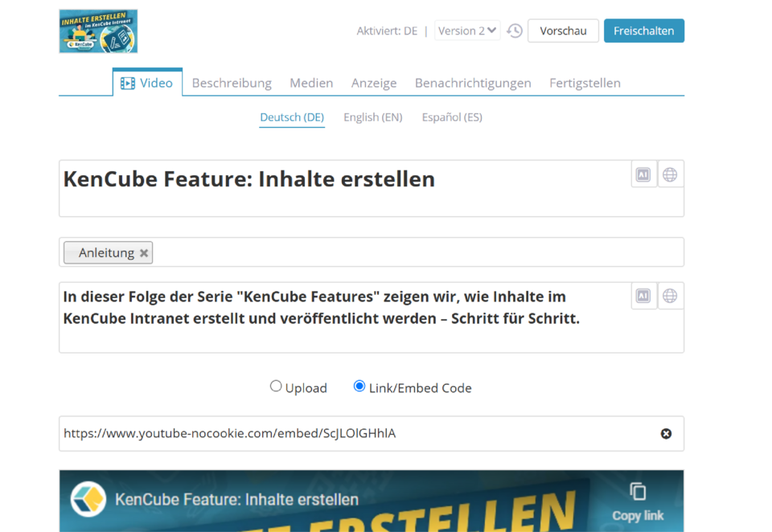The width and height of the screenshot is (772, 532).
Task: Click the Anleitung tag label
Action: point(106,253)
